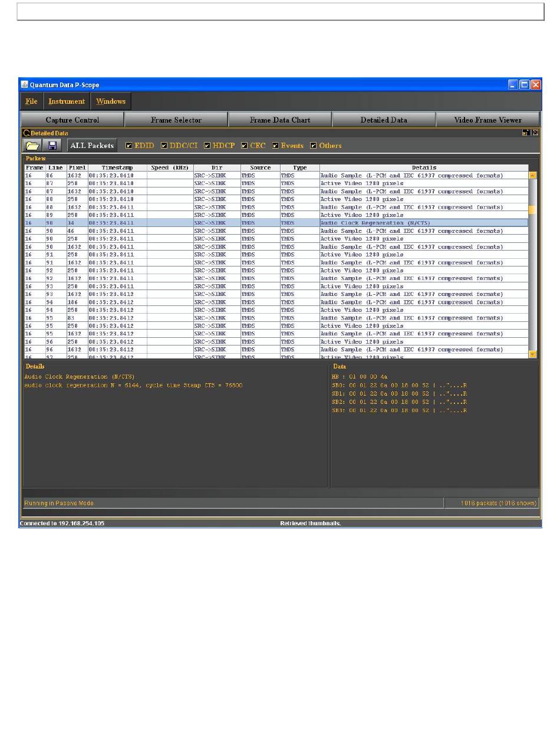This screenshot has width=560, height=747.
Task: Uncheck the Events filter
Action: click(x=275, y=146)
